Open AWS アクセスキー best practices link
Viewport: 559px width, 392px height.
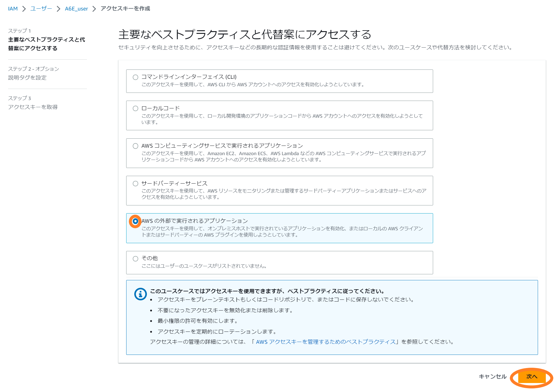pos(326,342)
